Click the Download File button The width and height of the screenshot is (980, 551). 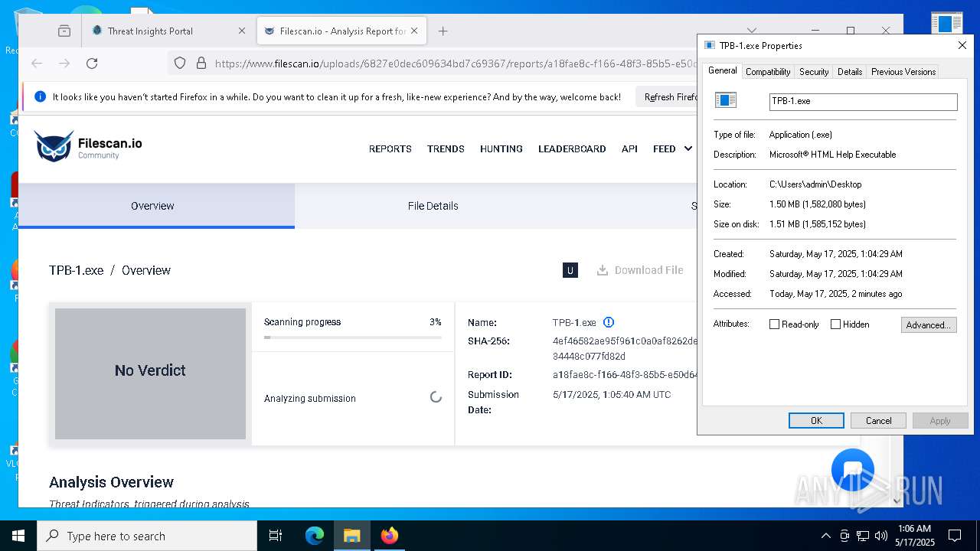[640, 270]
